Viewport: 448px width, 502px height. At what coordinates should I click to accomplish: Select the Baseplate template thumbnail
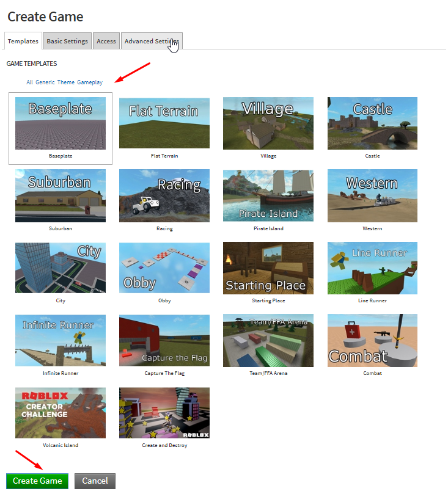click(61, 123)
